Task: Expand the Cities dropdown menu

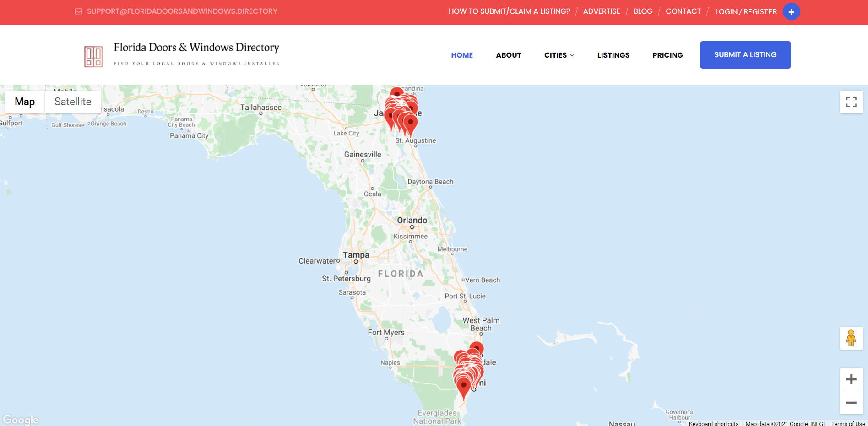Action: [559, 55]
